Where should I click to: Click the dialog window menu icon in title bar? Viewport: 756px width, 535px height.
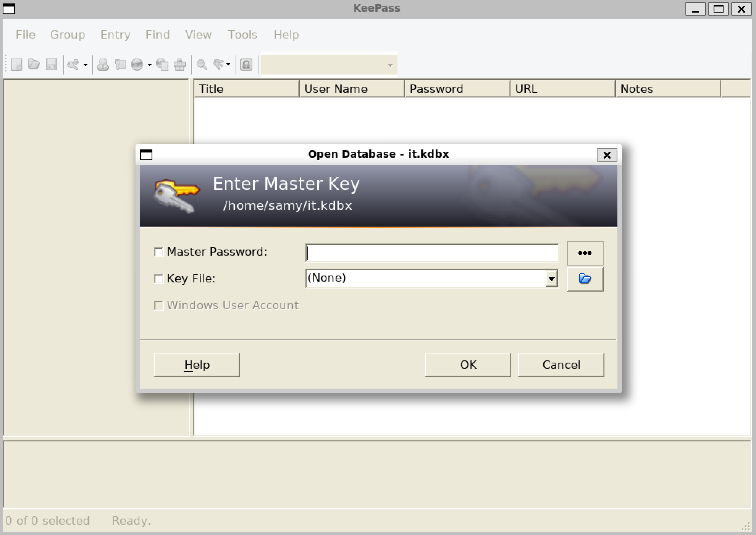146,155
